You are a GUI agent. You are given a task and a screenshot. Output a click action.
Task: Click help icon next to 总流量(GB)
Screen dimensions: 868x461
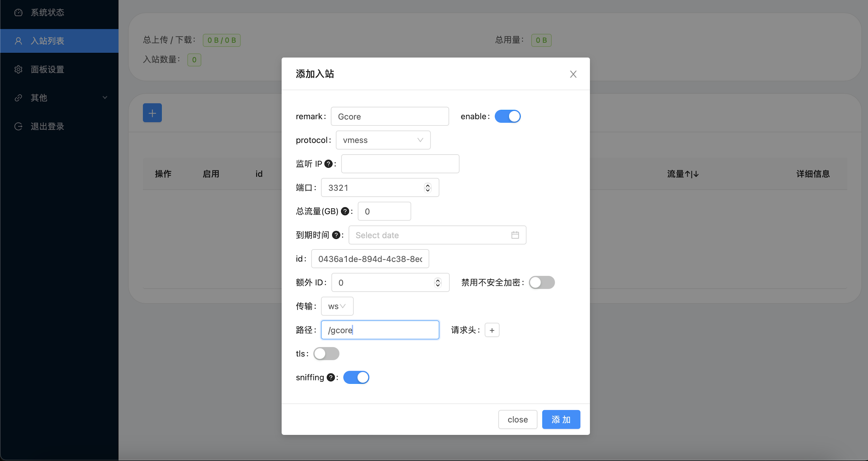tap(345, 211)
